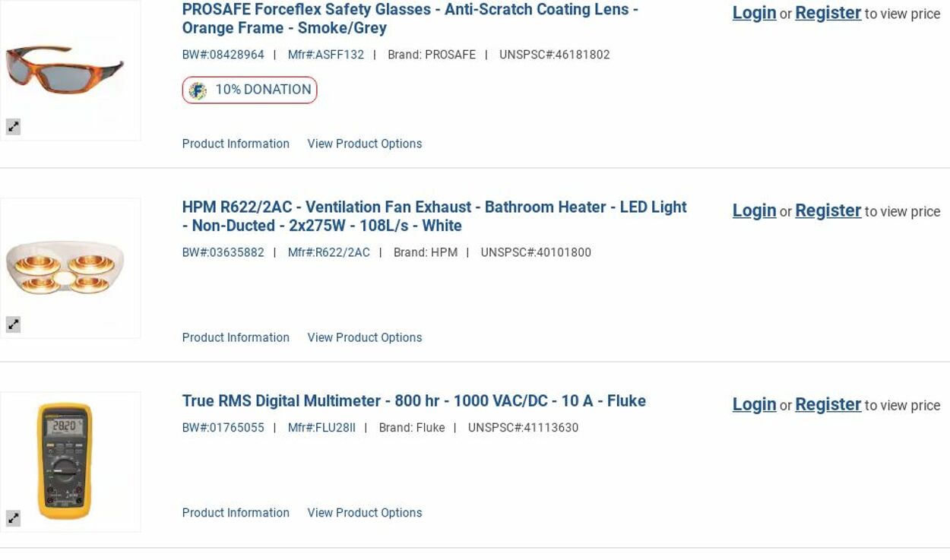Click the yellow Fluke multimeter thumbnail

point(65,460)
